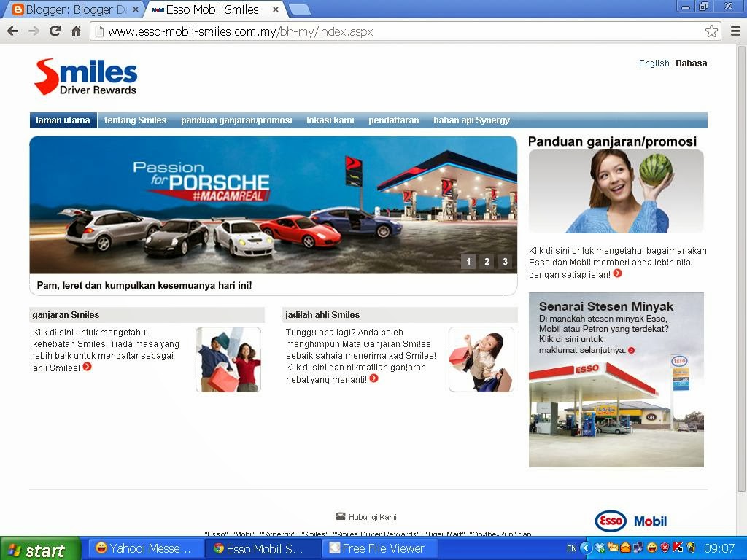The width and height of the screenshot is (747, 560).
Task: Close the Blogger tab
Action: [x=135, y=9]
